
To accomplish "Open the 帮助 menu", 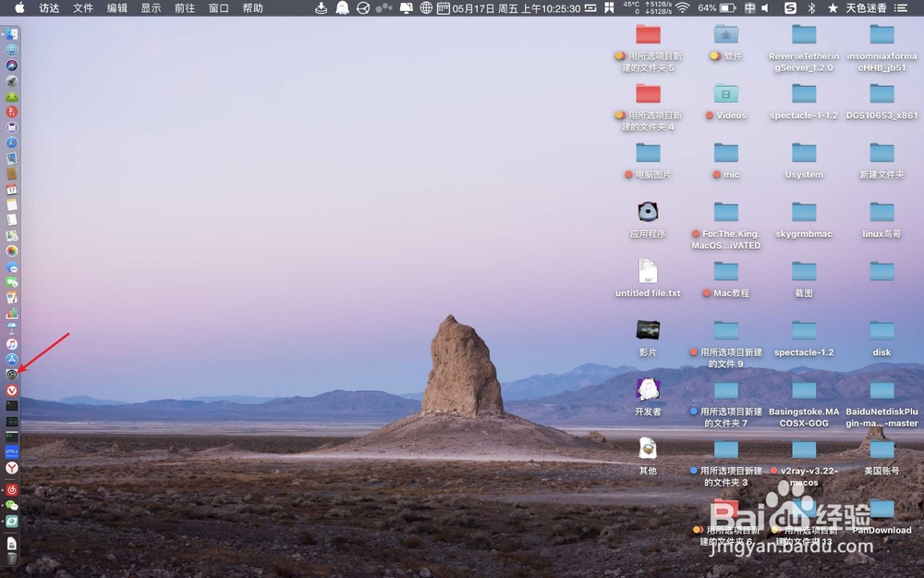I will (253, 7).
